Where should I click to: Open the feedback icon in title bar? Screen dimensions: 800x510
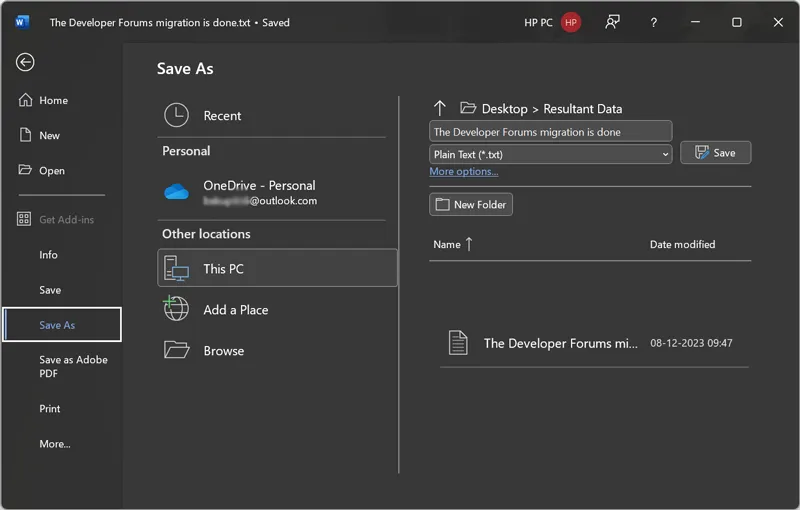coord(612,22)
